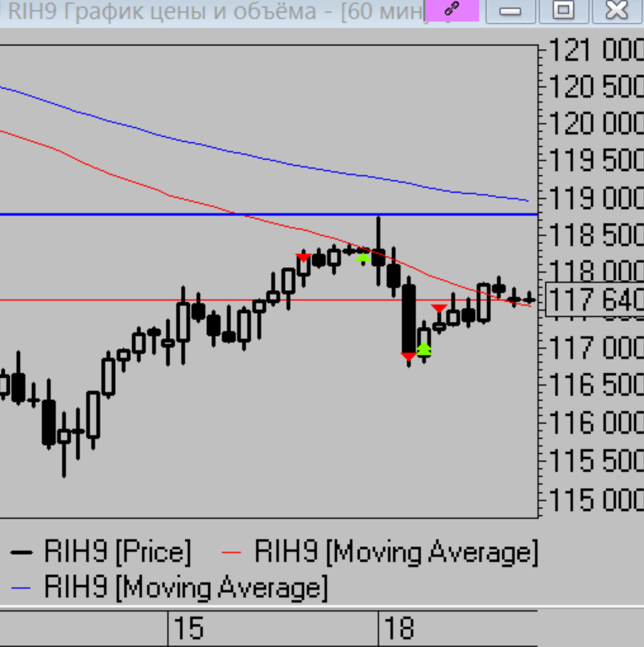
Task: Select the horizontal blue level line
Action: [x=127, y=214]
